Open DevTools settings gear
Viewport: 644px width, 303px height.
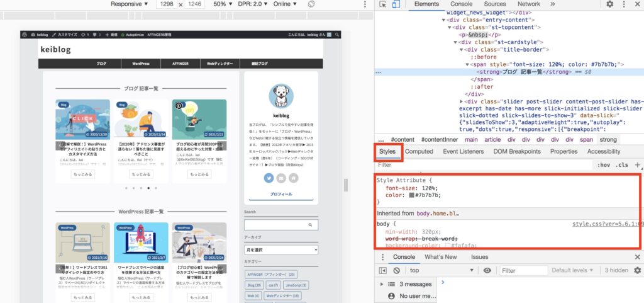point(609,4)
